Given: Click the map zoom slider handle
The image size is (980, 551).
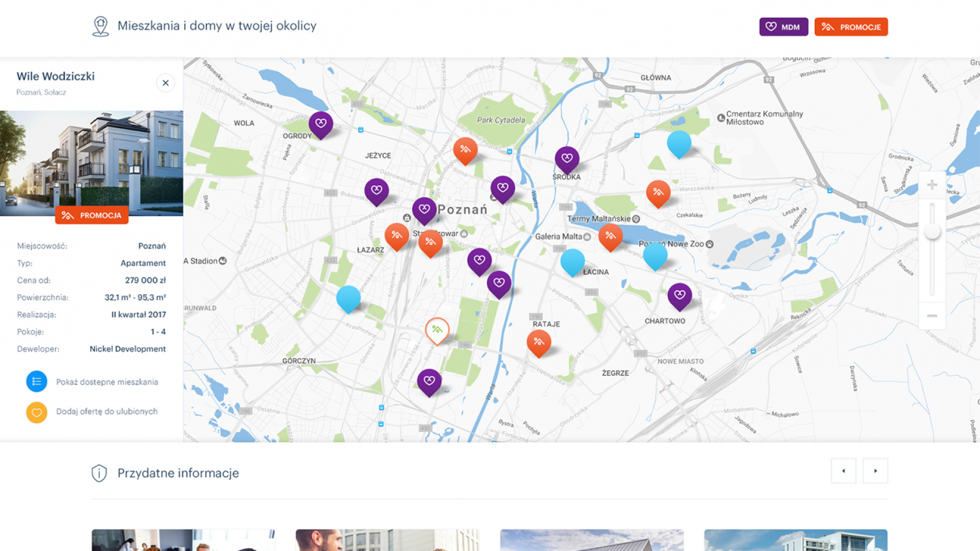Looking at the screenshot, I should [x=932, y=232].
